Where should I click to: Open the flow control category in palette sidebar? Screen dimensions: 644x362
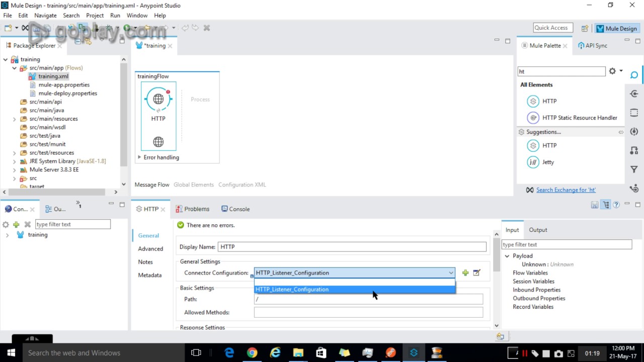634,189
